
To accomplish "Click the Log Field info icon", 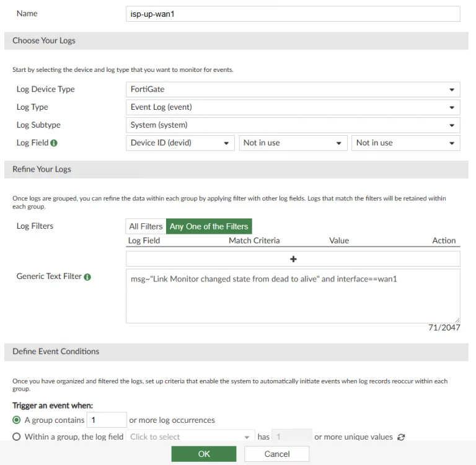I will coord(54,143).
